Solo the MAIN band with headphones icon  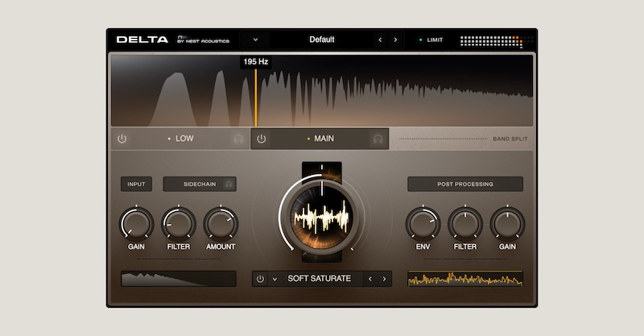[378, 139]
